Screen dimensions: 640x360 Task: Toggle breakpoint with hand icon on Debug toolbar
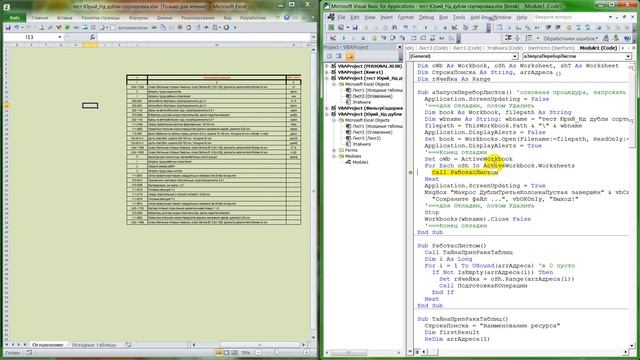(x=375, y=38)
